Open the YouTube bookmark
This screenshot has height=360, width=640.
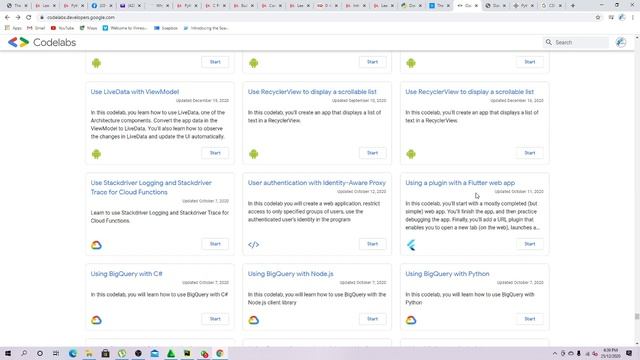pyautogui.click(x=62, y=28)
